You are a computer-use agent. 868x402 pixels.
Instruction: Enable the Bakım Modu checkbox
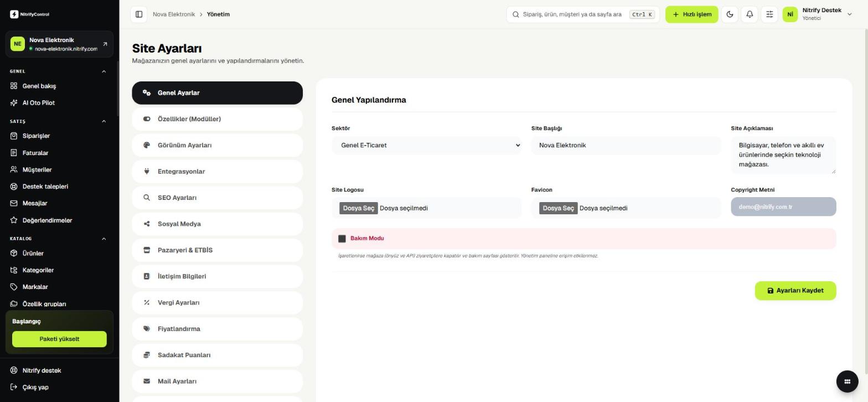pyautogui.click(x=342, y=239)
